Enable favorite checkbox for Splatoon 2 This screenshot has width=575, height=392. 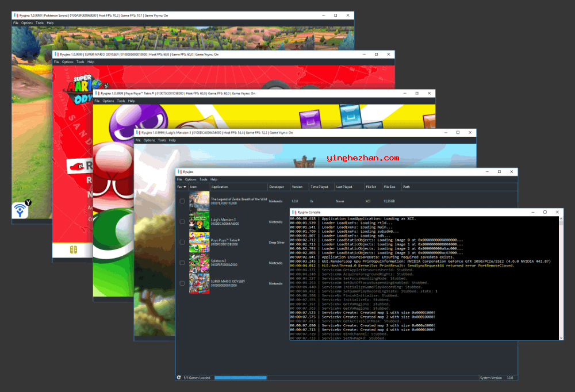pyautogui.click(x=182, y=263)
